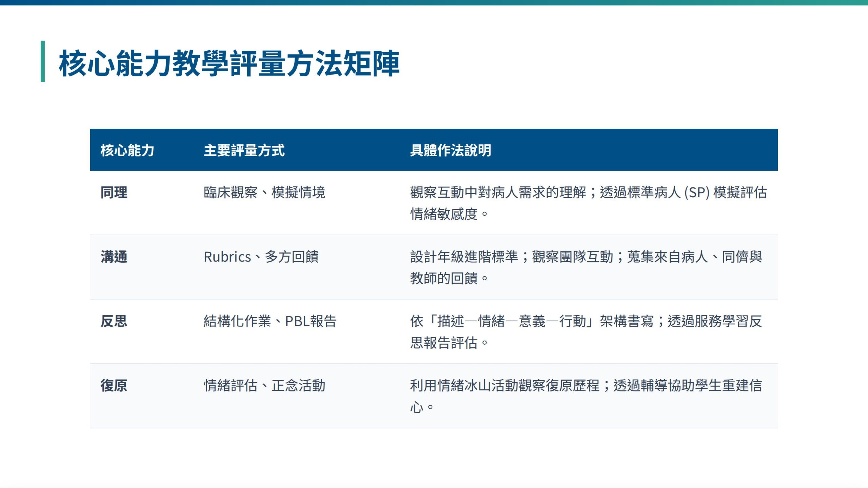The image size is (868, 488).
Task: Select the 主要評量方式 column header
Action: click(x=244, y=150)
